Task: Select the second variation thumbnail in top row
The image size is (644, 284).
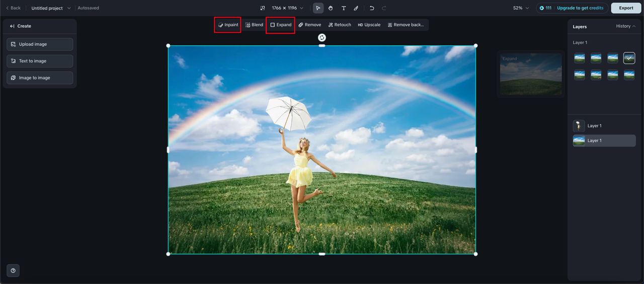Action: (596, 58)
